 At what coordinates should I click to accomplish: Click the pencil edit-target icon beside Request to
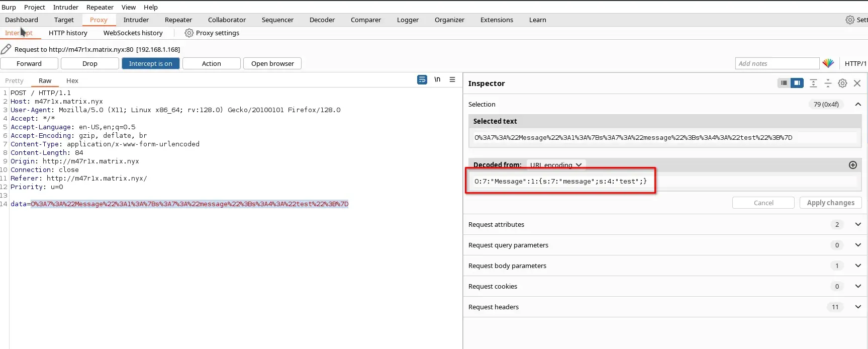[x=6, y=49]
